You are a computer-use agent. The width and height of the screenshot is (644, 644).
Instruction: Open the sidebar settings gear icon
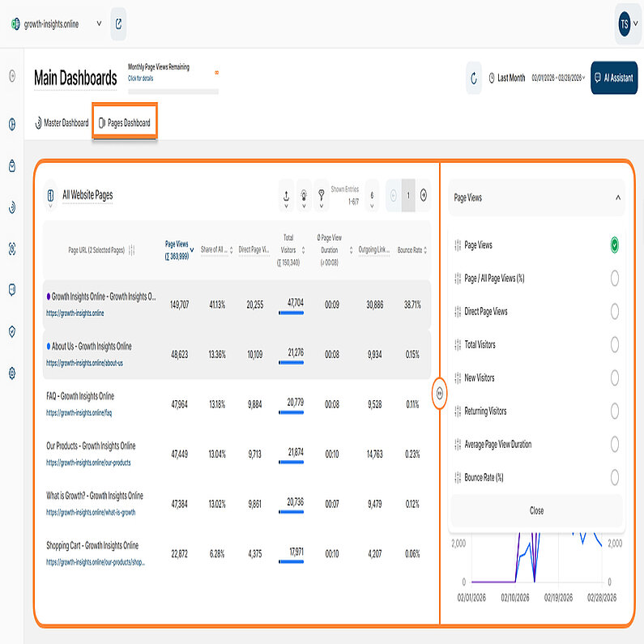[12, 373]
